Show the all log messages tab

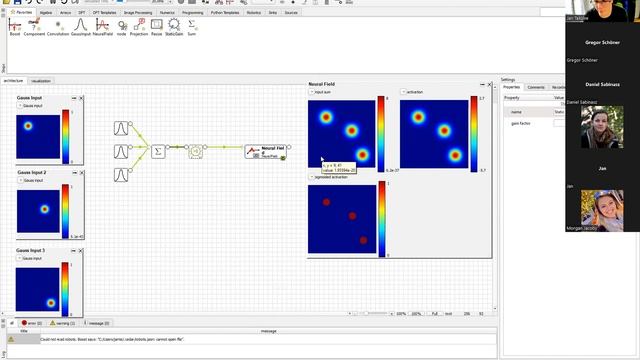pyautogui.click(x=12, y=323)
